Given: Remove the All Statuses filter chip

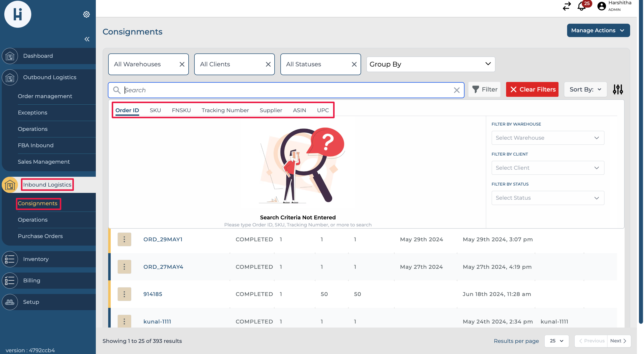Looking at the screenshot, I should pyautogui.click(x=354, y=64).
